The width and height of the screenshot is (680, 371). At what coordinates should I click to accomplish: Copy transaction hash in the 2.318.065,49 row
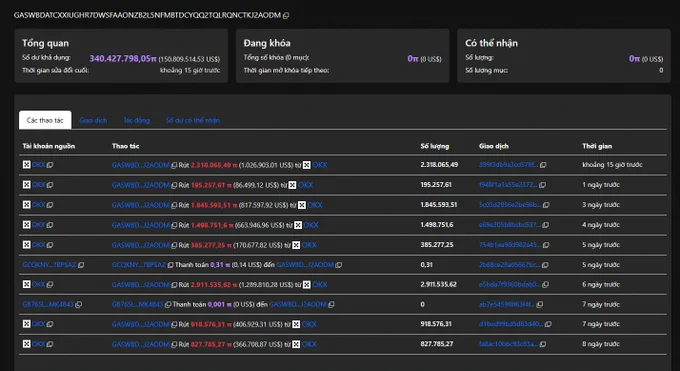pos(543,165)
